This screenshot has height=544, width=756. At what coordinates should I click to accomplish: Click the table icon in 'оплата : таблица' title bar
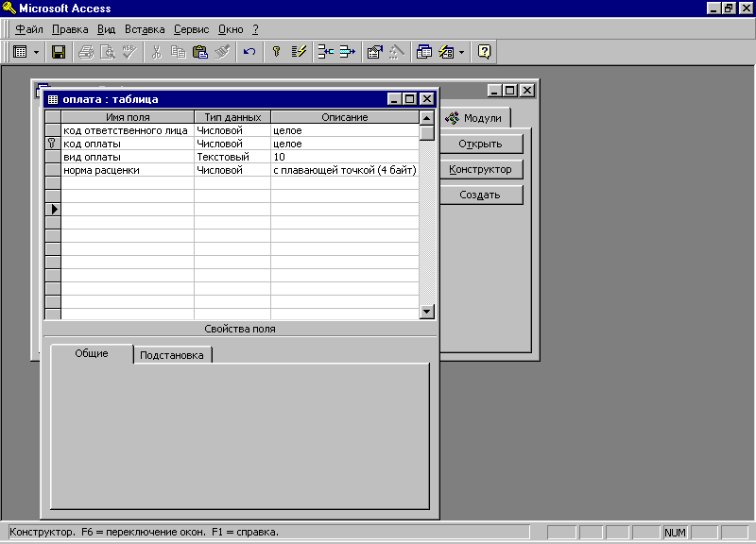click(53, 99)
